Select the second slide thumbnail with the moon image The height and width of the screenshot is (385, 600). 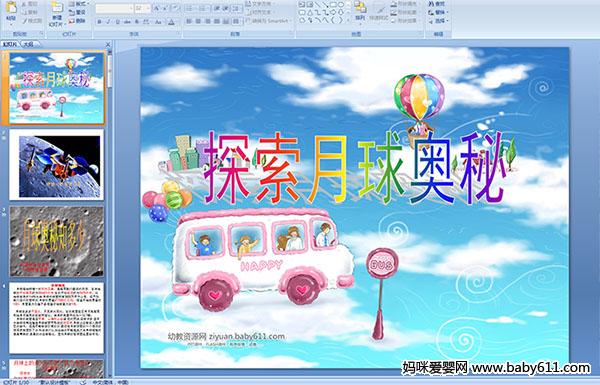point(57,165)
